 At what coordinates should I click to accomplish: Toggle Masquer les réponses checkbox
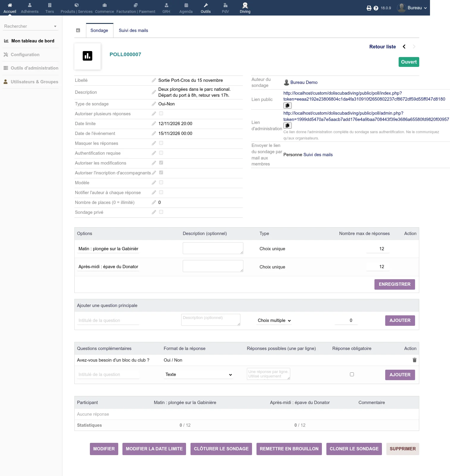161,143
